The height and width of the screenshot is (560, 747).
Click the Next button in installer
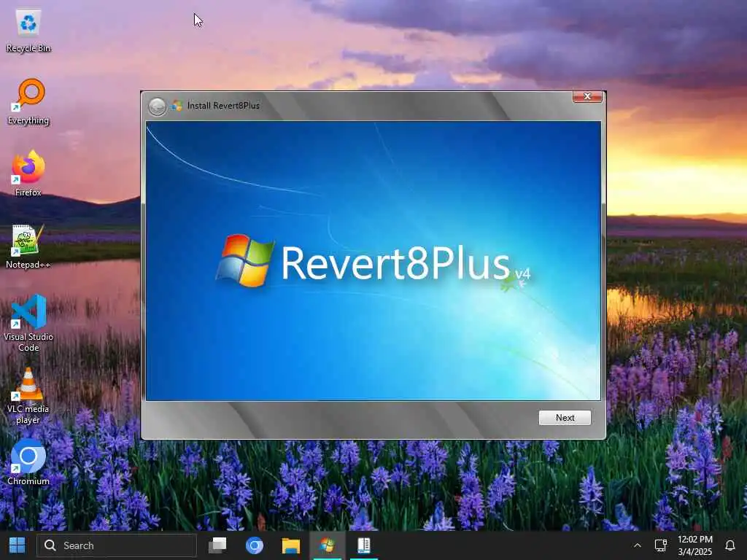point(565,418)
